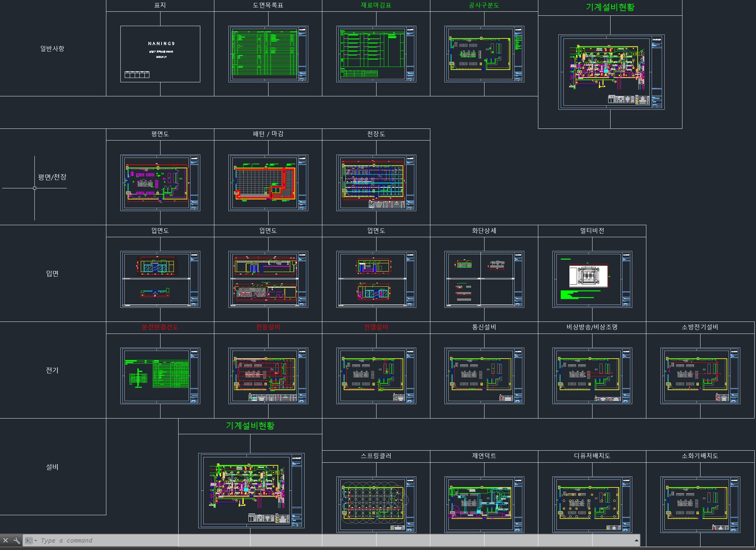Image resolution: width=756 pixels, height=550 pixels.
Task: Open command line customize wrench menu
Action: tap(17, 541)
